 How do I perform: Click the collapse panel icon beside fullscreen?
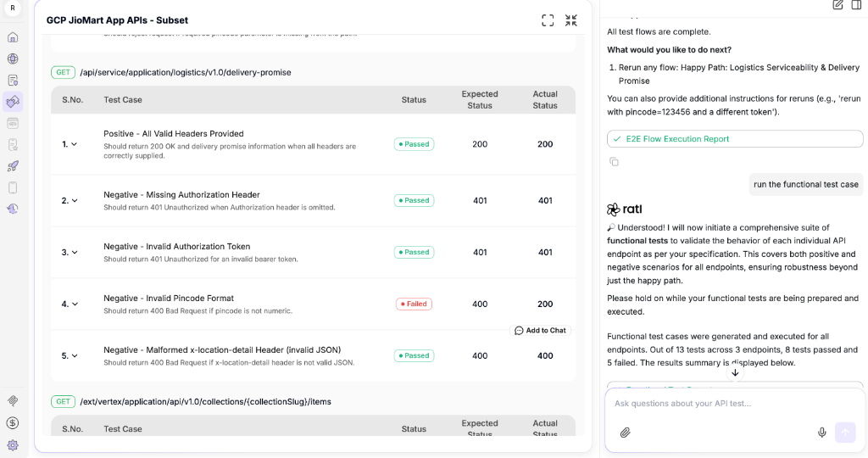click(571, 20)
